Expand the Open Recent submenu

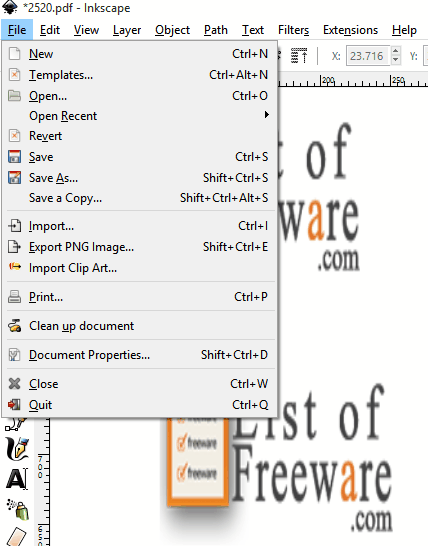coord(140,116)
